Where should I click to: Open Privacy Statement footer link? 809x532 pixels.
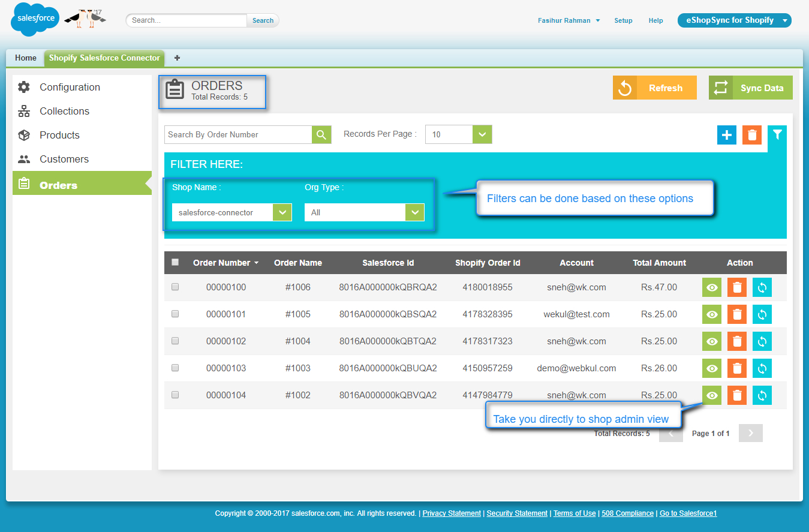452,513
